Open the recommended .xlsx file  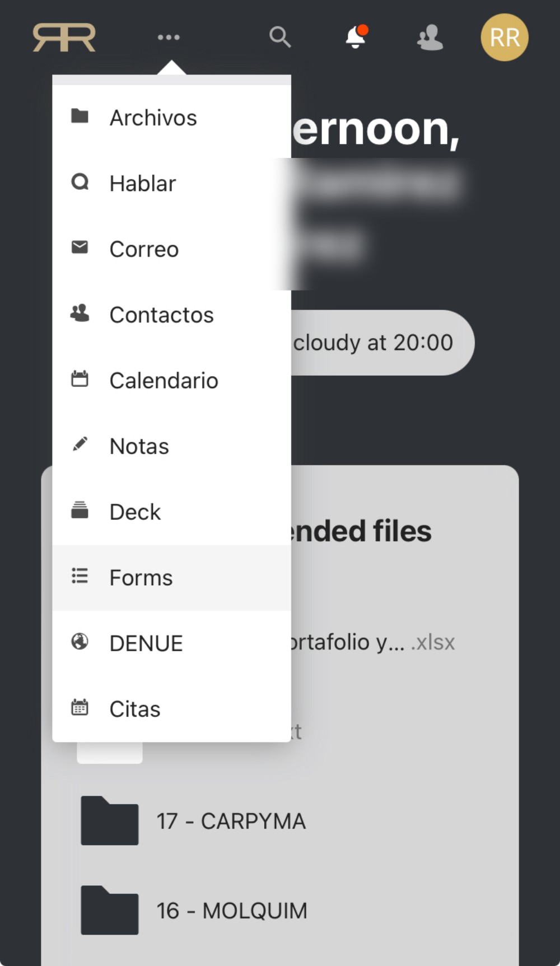[x=372, y=642]
